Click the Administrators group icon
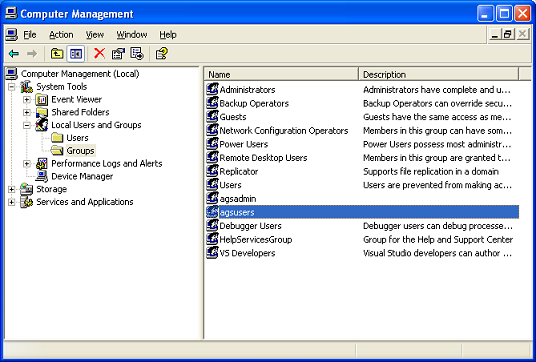The image size is (536, 362). point(212,89)
